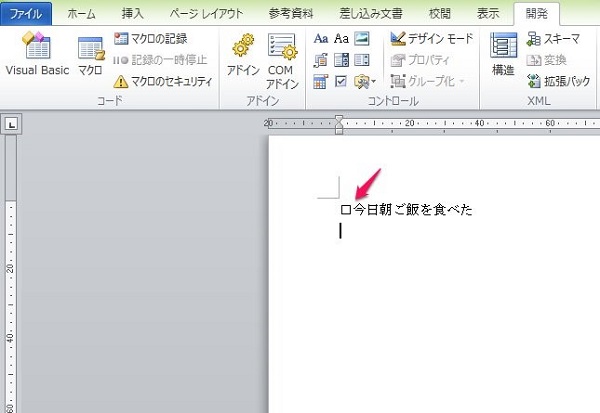Open the legacy tools dropdown
Image resolution: width=600 pixels, height=413 pixels.
pos(365,82)
